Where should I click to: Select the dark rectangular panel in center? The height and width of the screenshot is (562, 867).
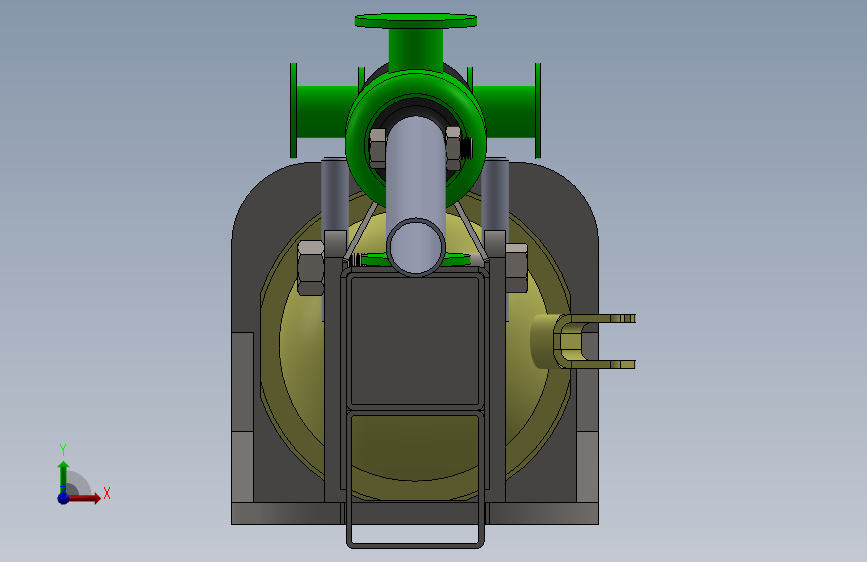click(415, 341)
